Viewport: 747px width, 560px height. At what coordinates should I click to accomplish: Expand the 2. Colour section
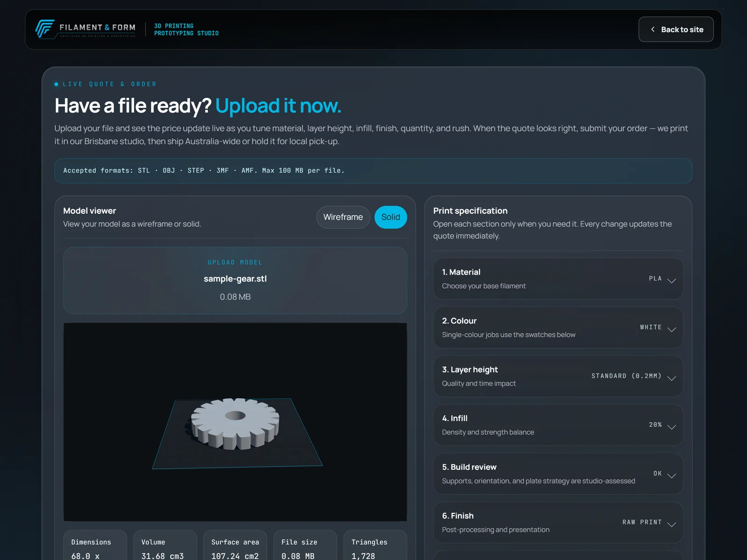click(558, 328)
